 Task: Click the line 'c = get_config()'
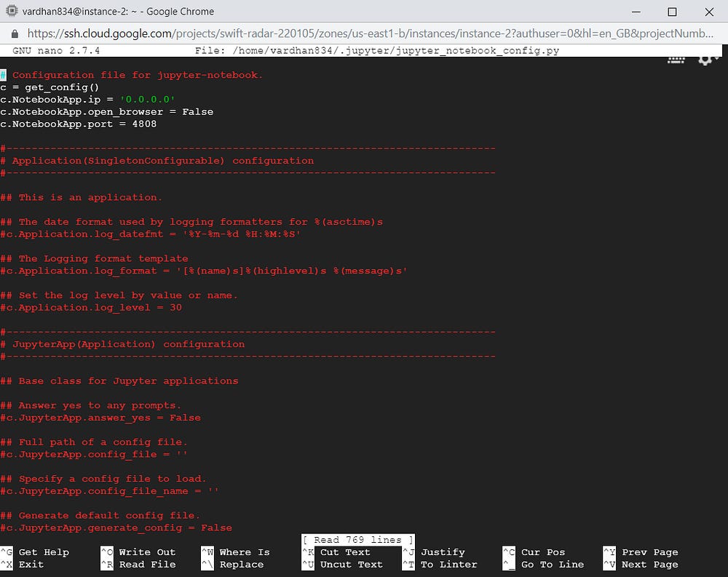point(50,87)
